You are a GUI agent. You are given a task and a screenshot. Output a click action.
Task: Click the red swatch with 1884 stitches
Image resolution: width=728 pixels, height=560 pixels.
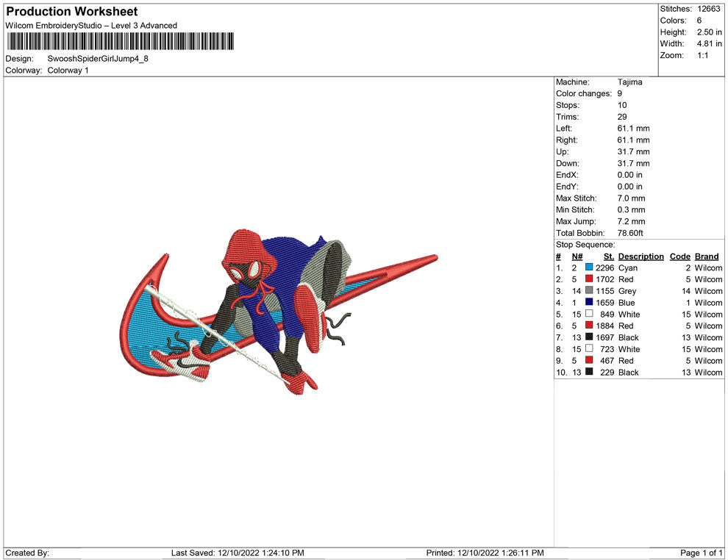(589, 326)
